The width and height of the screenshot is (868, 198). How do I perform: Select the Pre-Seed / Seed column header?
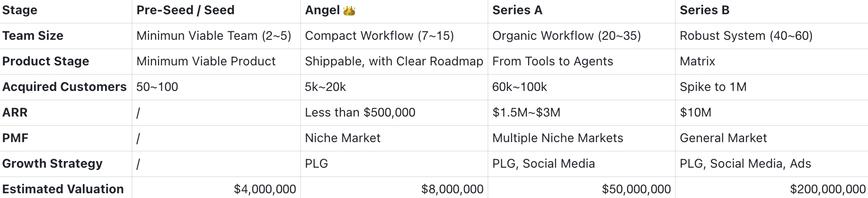tap(216, 10)
